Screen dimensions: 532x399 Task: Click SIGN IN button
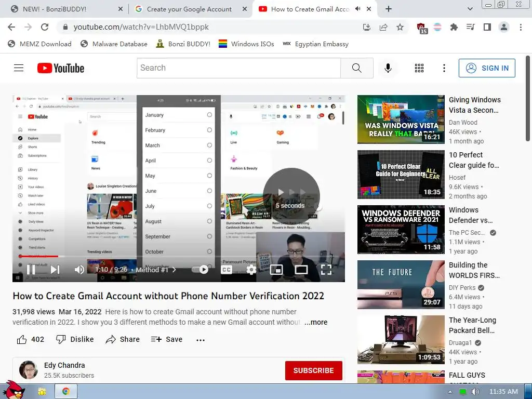[487, 68]
